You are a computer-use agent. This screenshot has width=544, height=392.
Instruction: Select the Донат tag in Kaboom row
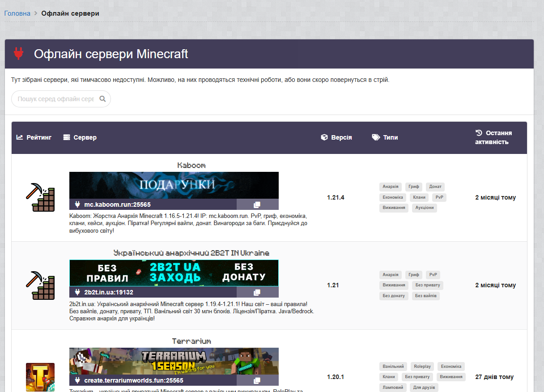(435, 187)
